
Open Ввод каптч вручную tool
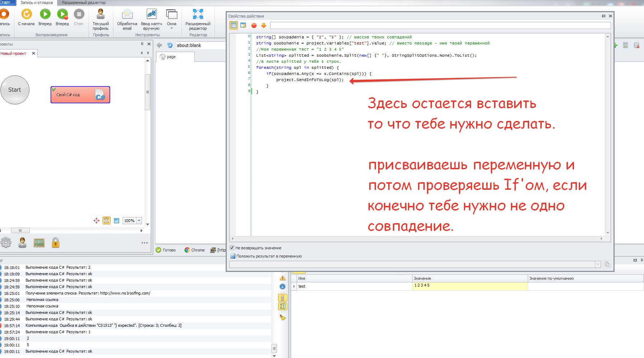151,19
